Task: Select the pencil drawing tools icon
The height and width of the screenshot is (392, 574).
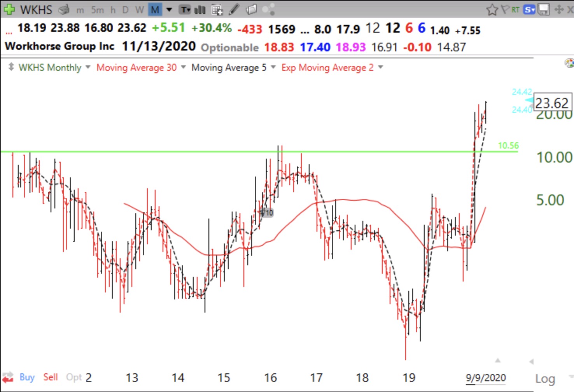Action: [234, 9]
